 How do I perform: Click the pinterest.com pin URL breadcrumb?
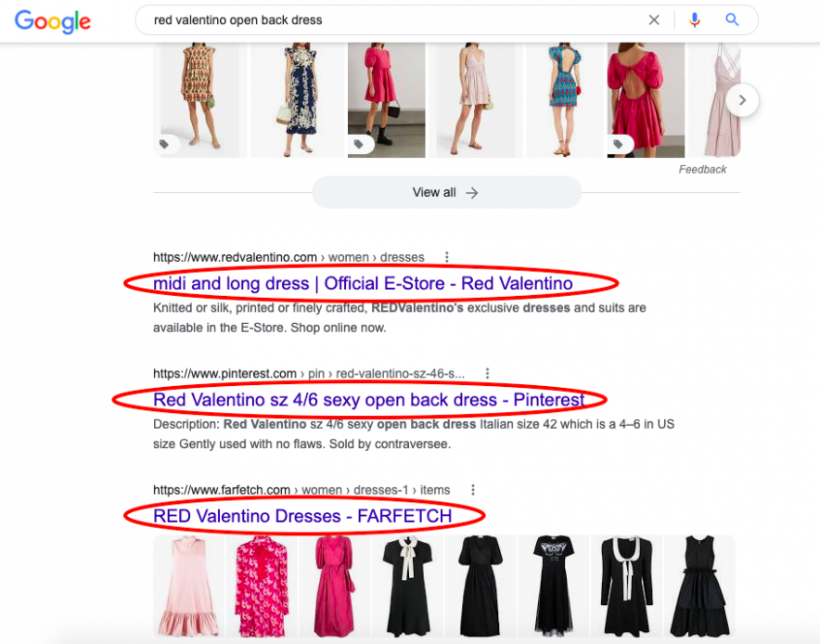tap(309, 374)
